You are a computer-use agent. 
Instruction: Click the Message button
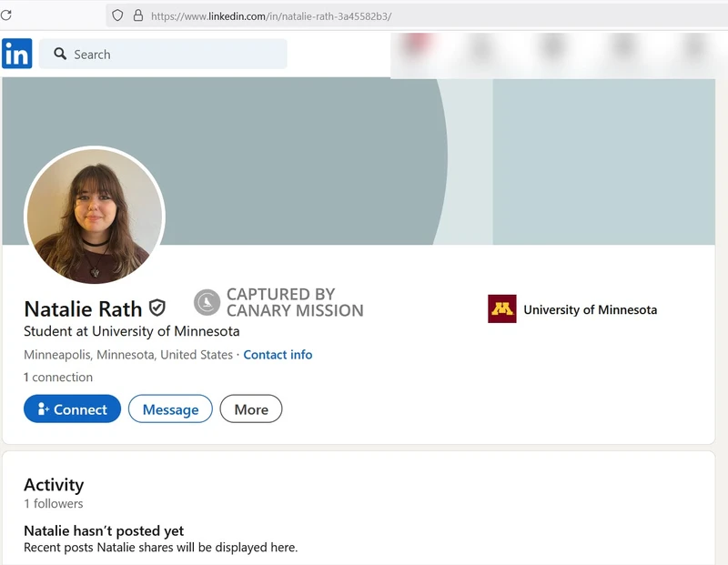tap(170, 409)
